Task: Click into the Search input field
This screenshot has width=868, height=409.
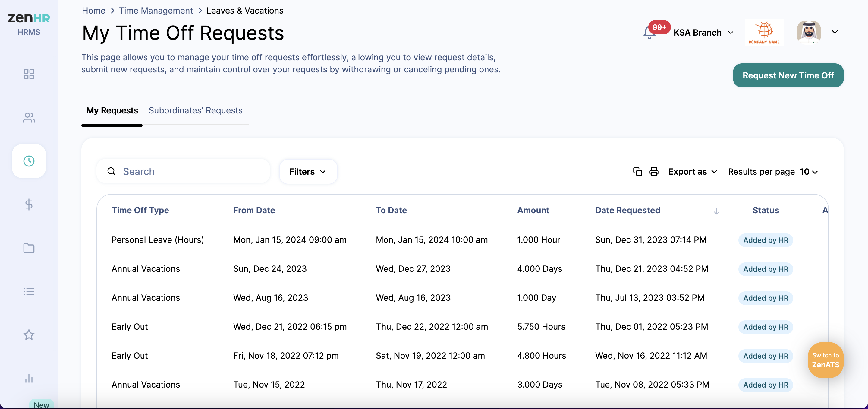Action: coord(192,172)
